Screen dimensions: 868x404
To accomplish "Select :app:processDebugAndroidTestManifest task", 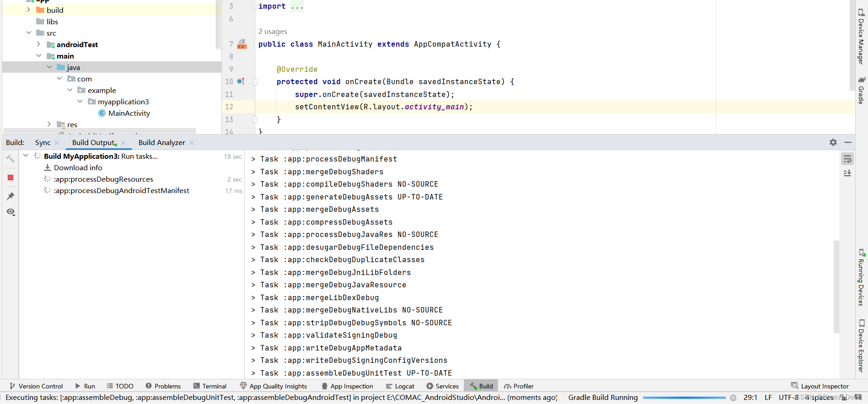I will pos(121,191).
